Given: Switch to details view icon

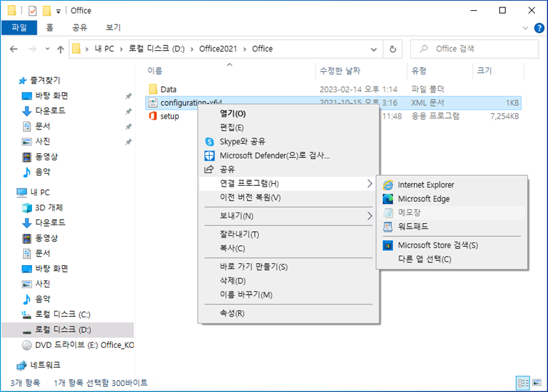Looking at the screenshot, I should click(x=523, y=383).
